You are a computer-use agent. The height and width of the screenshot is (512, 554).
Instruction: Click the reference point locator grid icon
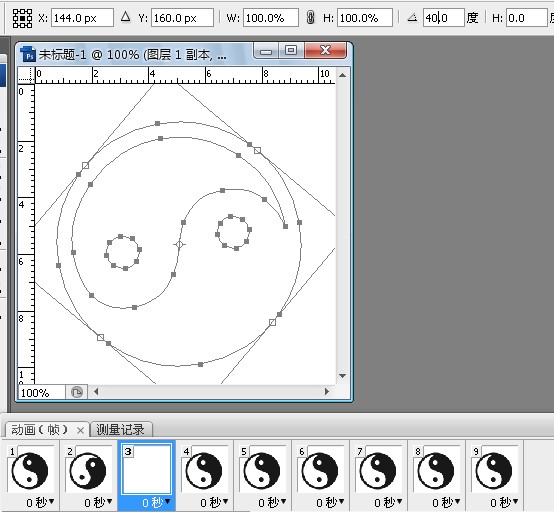[22, 18]
